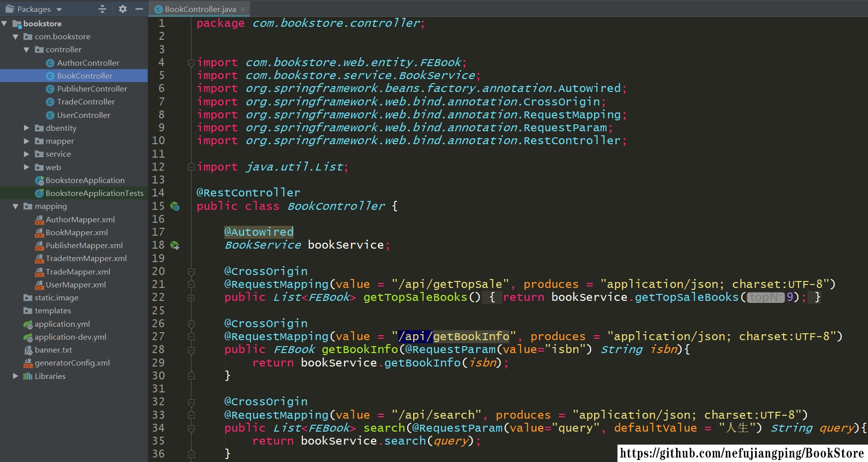Collapse the mapping folder

15,206
